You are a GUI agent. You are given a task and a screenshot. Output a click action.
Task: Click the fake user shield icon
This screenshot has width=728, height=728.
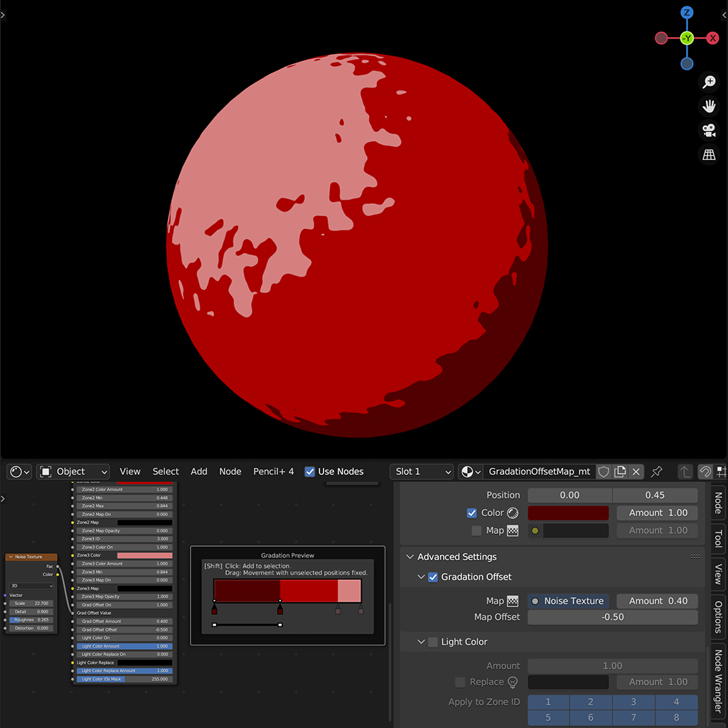click(x=604, y=471)
